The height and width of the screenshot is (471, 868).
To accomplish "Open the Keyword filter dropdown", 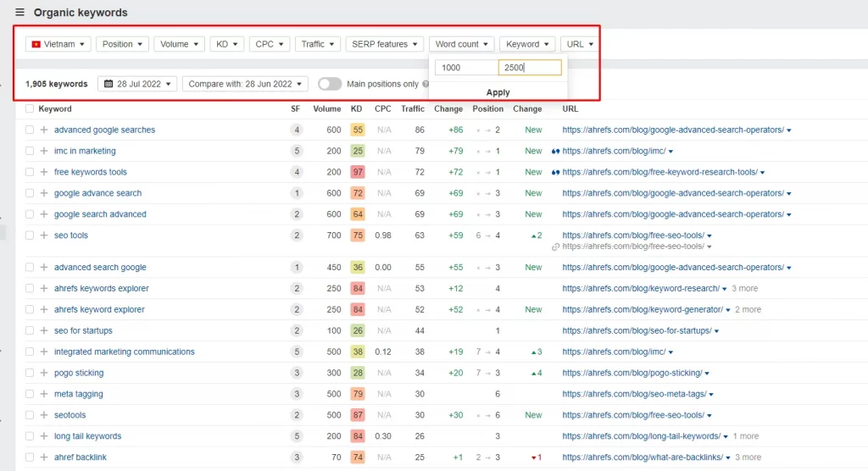I will tap(527, 44).
